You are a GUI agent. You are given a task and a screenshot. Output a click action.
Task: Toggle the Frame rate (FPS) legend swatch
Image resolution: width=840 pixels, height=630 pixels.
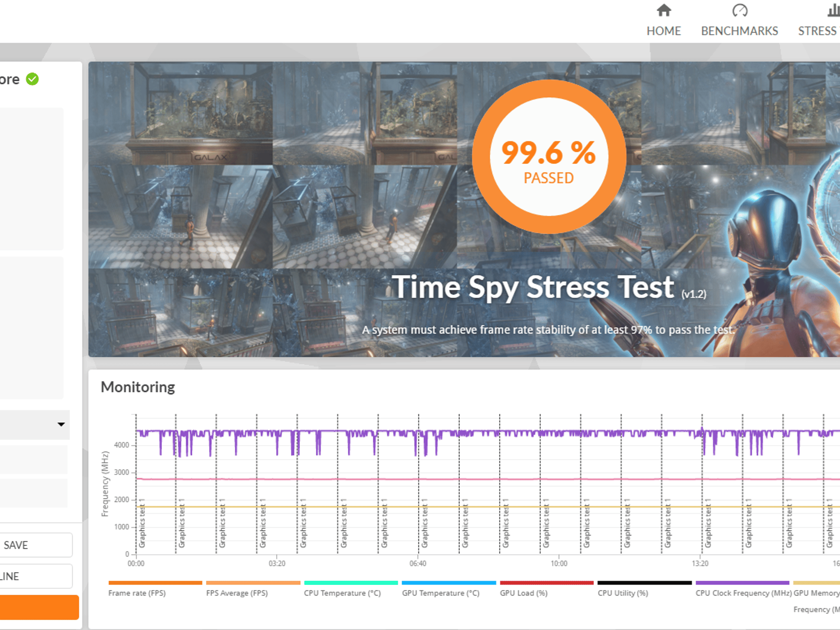point(155,583)
